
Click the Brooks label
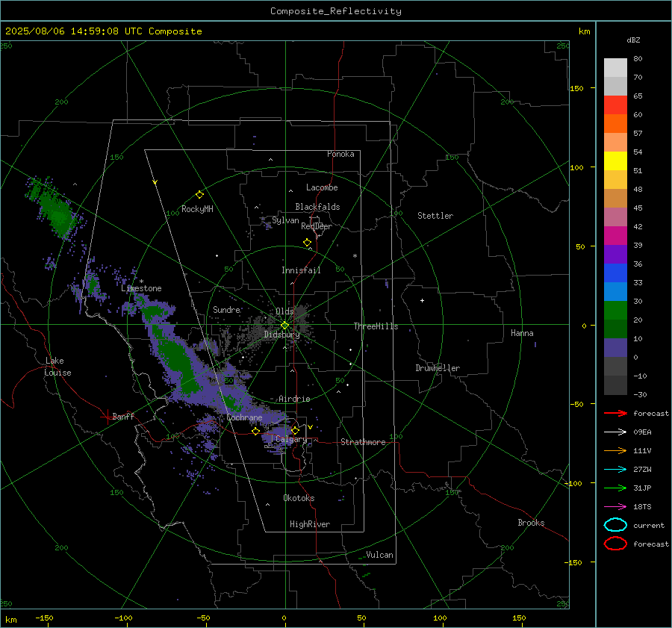[531, 523]
